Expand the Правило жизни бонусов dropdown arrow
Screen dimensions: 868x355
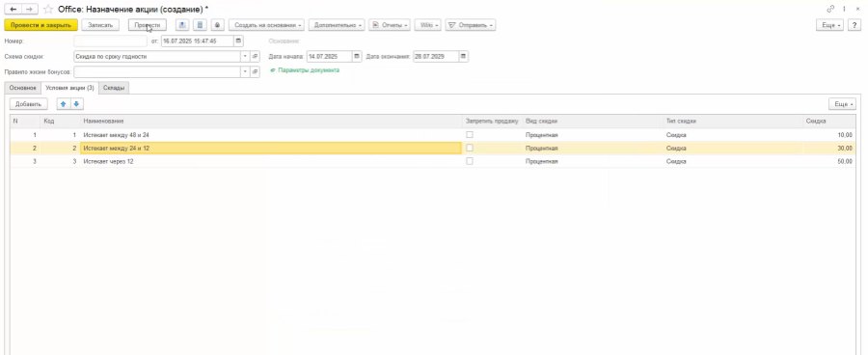click(x=245, y=72)
